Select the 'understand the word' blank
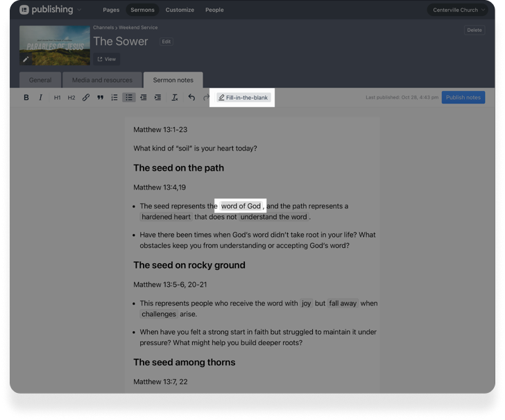The image size is (505, 420). [x=274, y=217]
